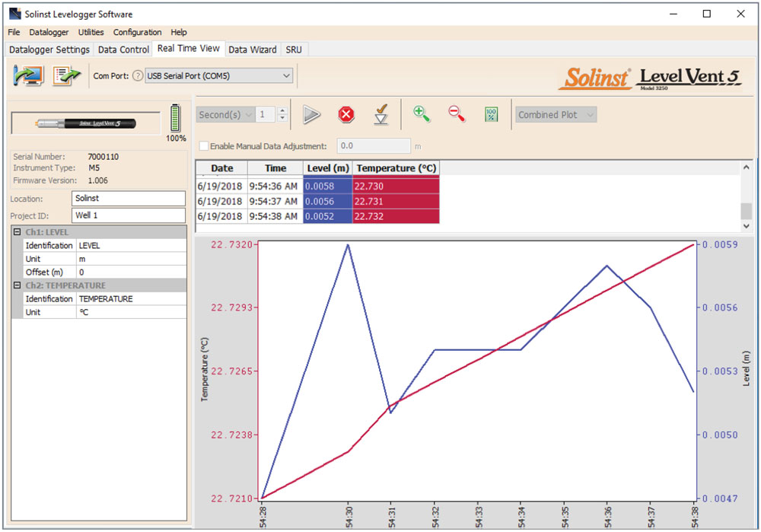Zoom into the graph using the green magnifier icon
Viewport: 761px width, 532px height.
pos(422,114)
